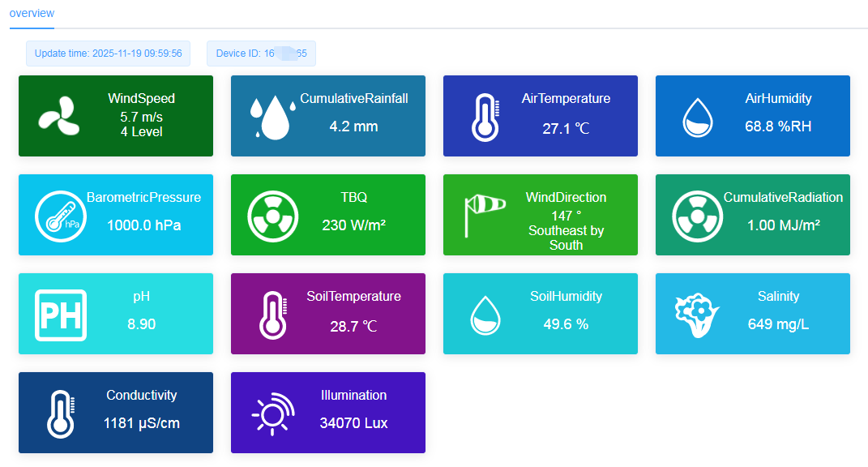Click the salinity crystal icon on Salinity card
The height and width of the screenshot is (467, 868).
[x=696, y=313]
